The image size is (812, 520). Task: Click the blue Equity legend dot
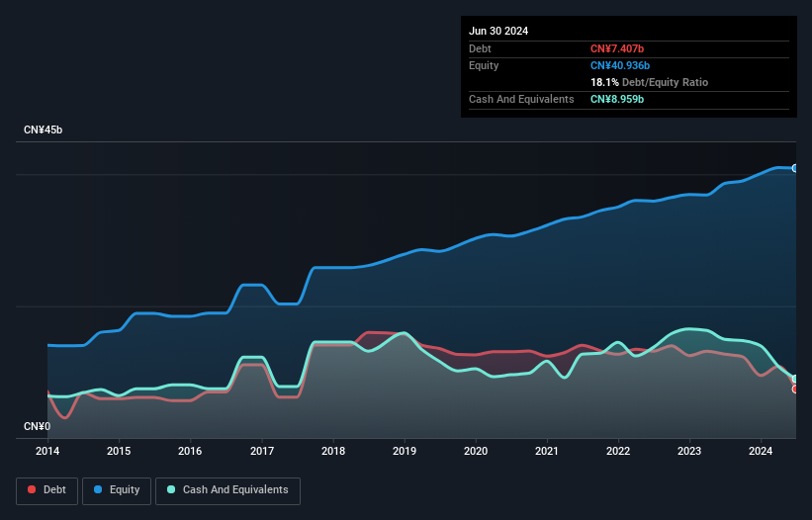[98, 489]
